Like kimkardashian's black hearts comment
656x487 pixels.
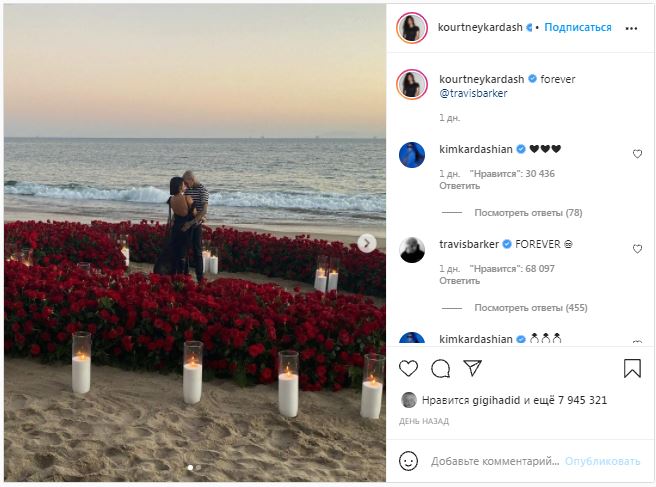(x=637, y=154)
